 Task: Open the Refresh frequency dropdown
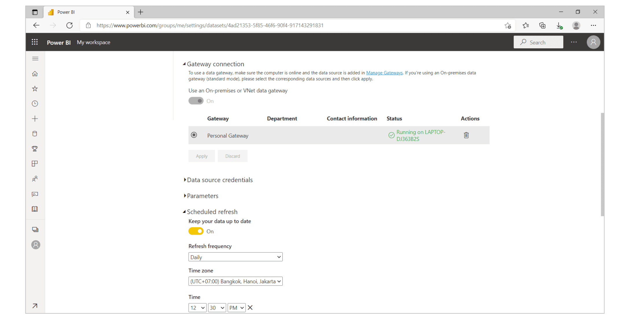tap(235, 257)
